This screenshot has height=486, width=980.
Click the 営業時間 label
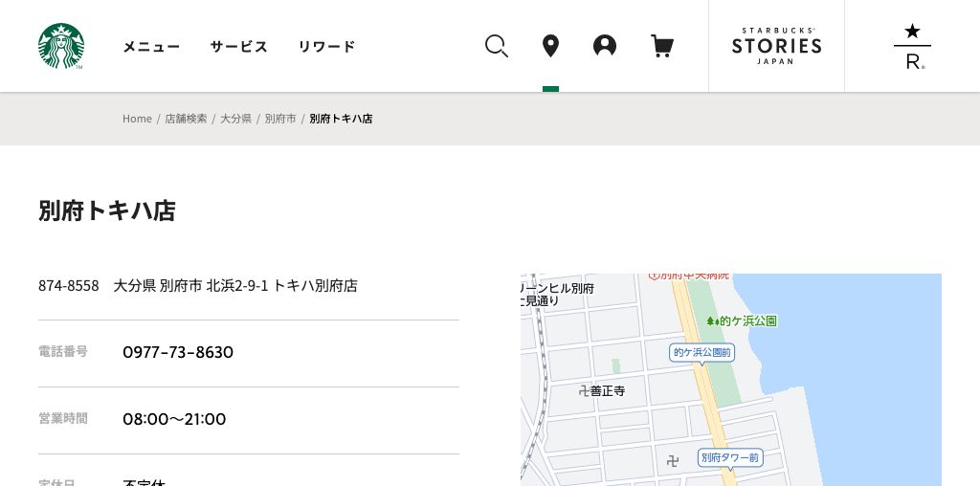(x=63, y=418)
